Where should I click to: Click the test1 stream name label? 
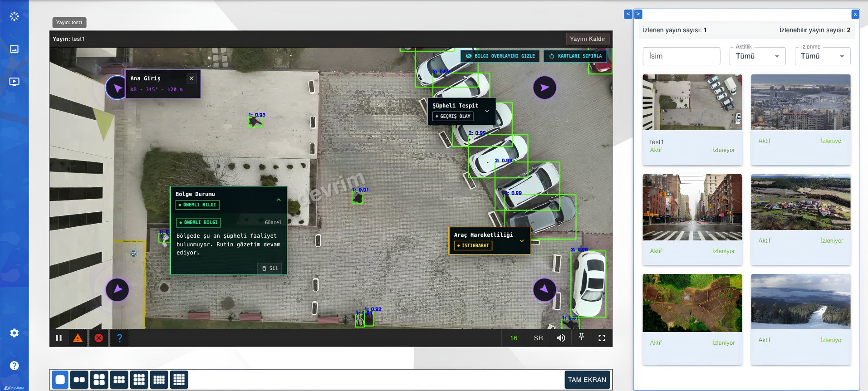[657, 142]
